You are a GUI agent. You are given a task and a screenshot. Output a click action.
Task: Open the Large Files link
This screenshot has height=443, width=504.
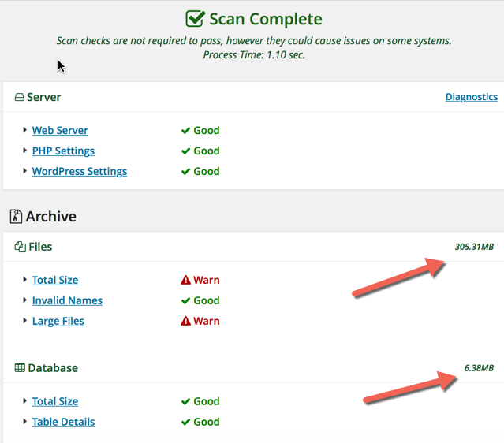[x=58, y=322]
